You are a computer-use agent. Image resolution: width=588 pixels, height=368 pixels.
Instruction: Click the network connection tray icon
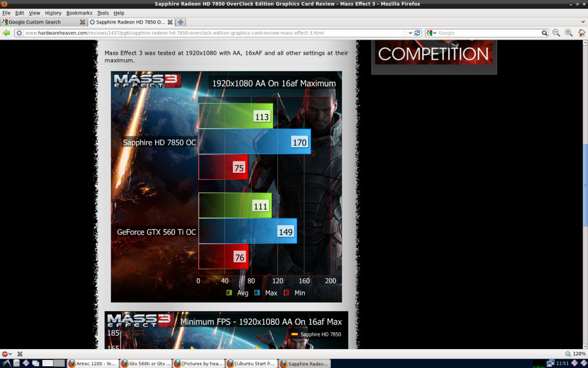click(550, 363)
